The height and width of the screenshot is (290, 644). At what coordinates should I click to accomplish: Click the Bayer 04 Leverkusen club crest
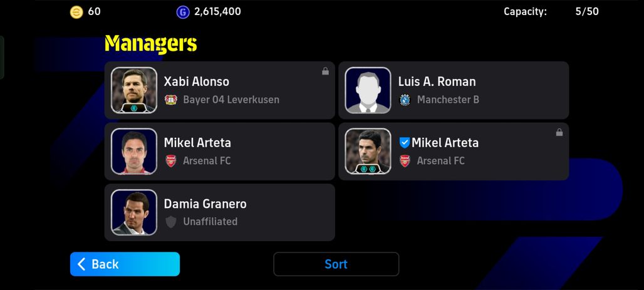[171, 100]
